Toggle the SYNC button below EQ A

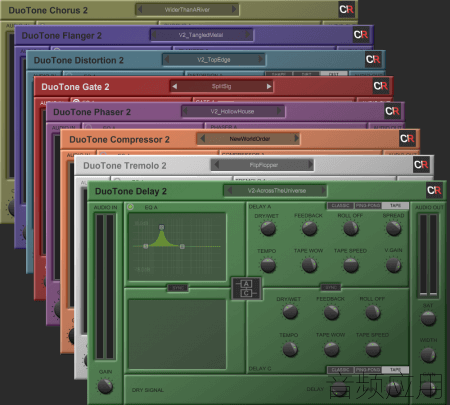pos(178,288)
